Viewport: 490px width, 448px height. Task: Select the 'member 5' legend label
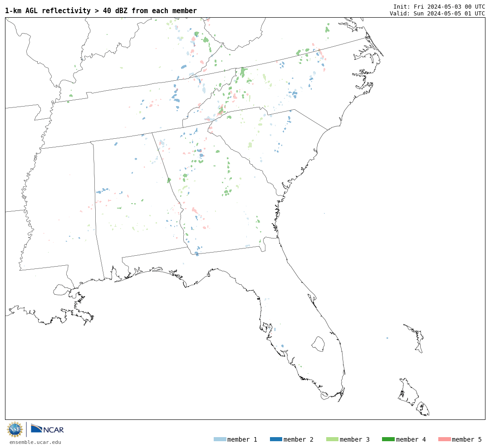[467, 439]
